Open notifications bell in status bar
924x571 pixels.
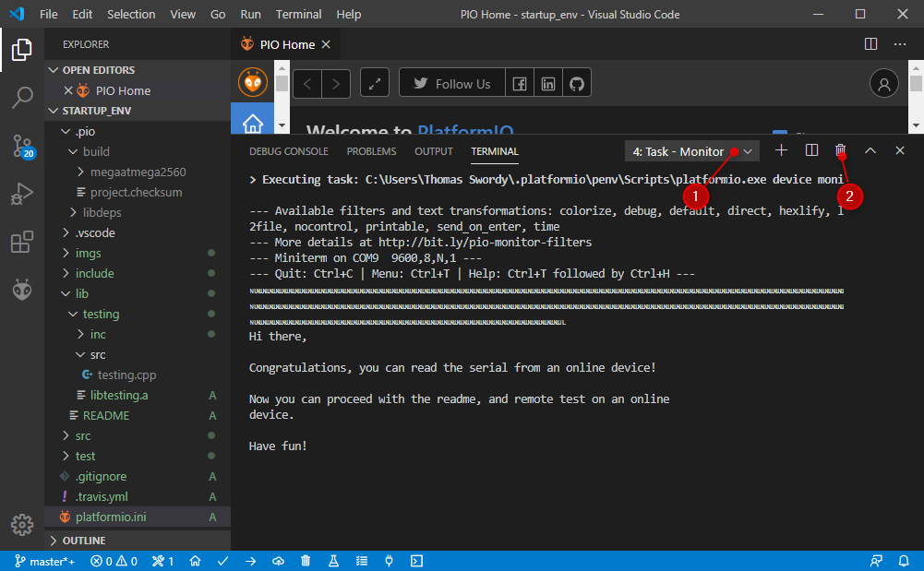click(904, 561)
